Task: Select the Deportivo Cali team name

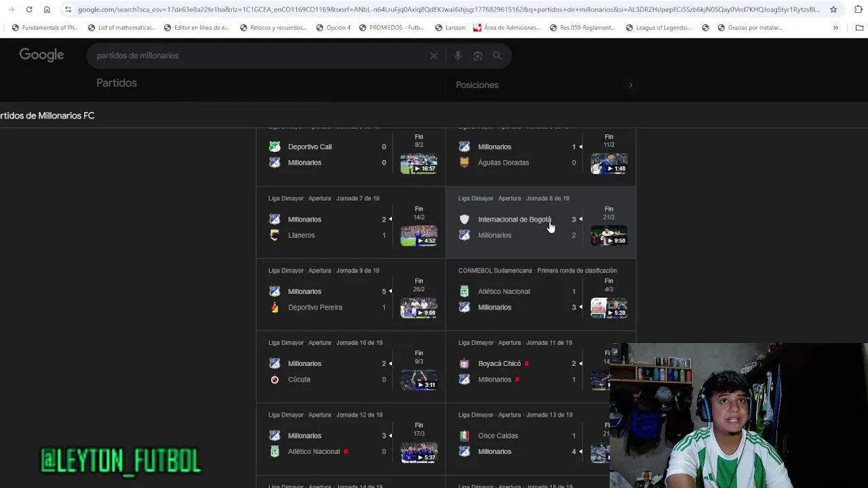Action: 310,146
